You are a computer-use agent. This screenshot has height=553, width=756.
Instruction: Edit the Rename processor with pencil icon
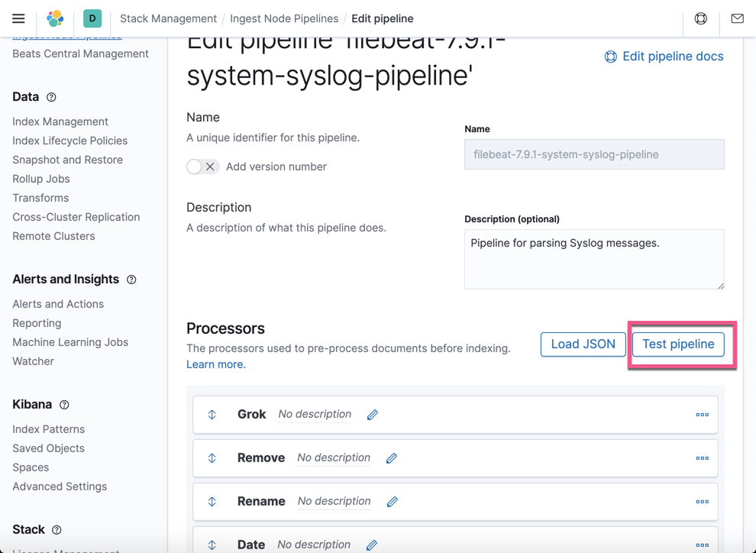pyautogui.click(x=393, y=501)
